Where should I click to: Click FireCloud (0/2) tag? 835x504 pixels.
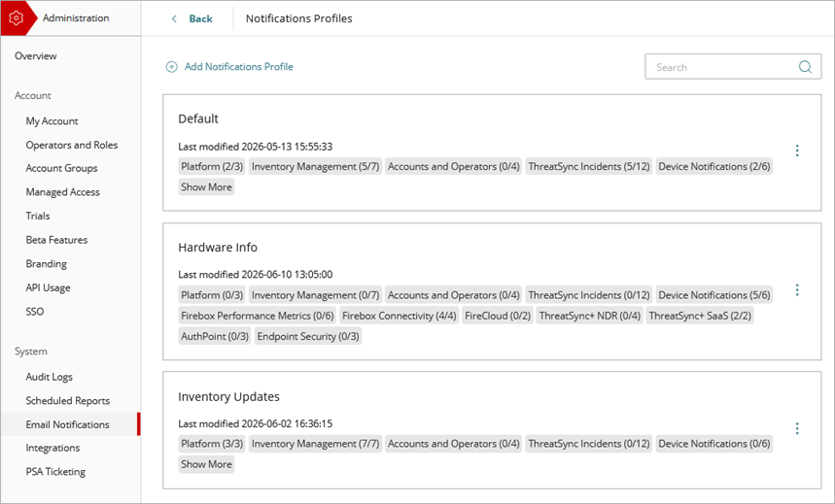coord(498,316)
